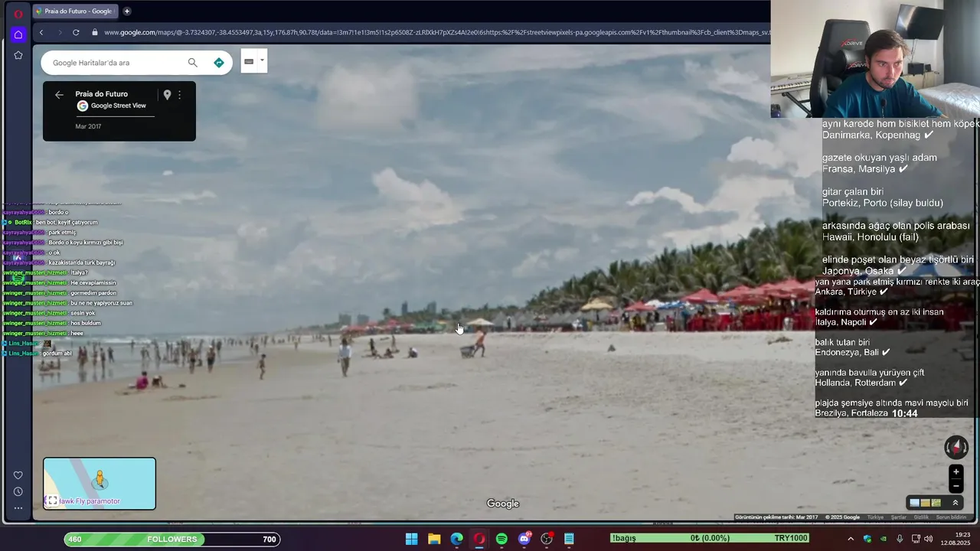
Task: Click the Hawaii, Honolulu (fail) entry
Action: [x=871, y=237]
